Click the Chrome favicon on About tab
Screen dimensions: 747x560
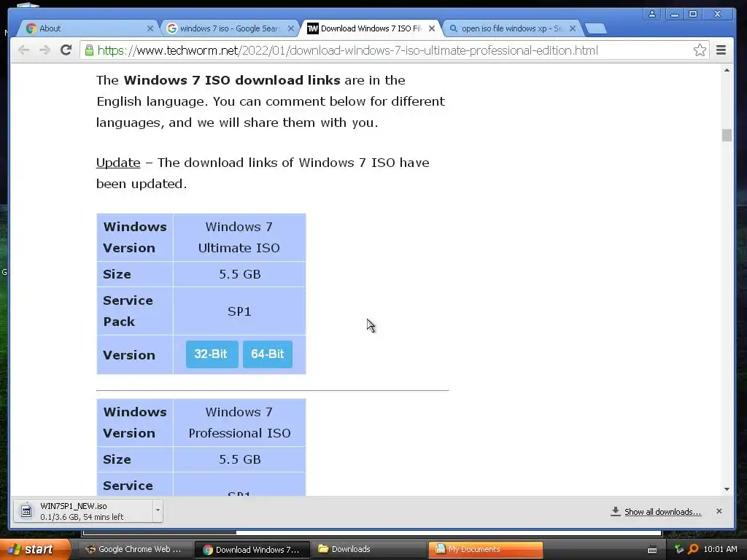31,28
